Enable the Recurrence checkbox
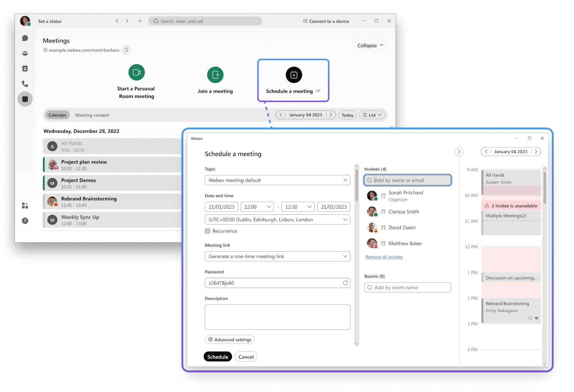 207,231
